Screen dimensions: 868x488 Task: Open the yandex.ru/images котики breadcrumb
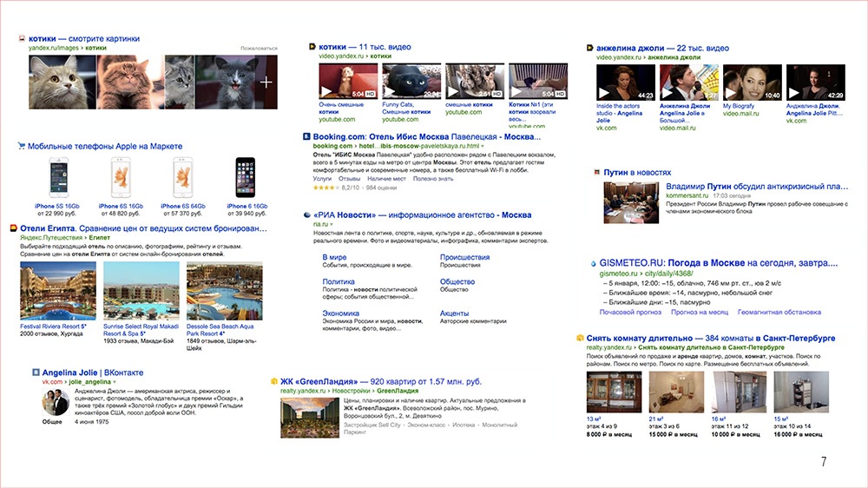coord(68,48)
